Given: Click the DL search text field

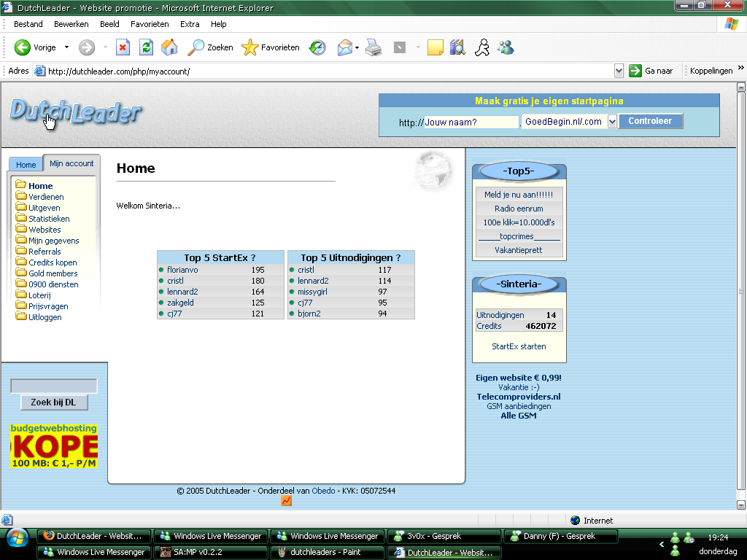Looking at the screenshot, I should pyautogui.click(x=54, y=386).
